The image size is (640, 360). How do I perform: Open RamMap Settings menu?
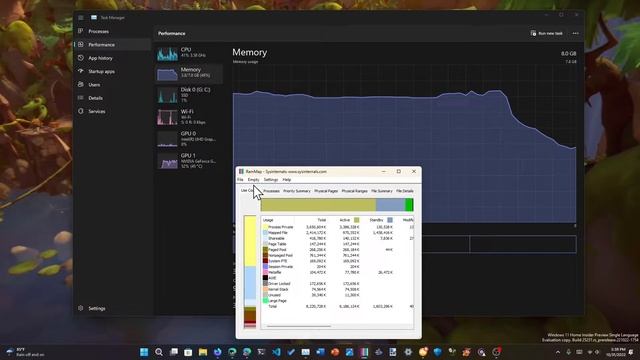pos(271,180)
